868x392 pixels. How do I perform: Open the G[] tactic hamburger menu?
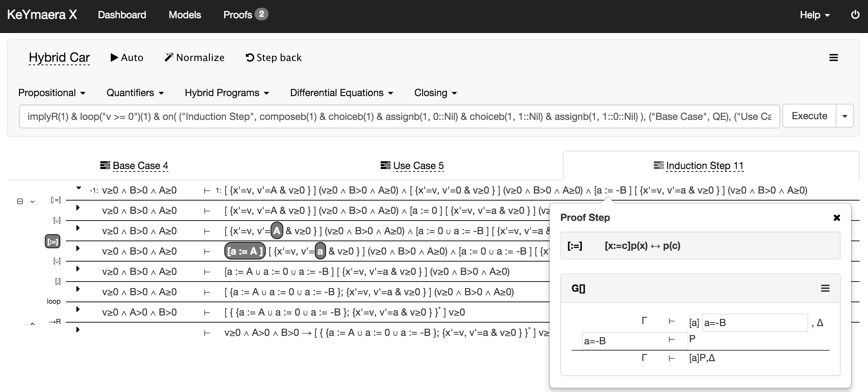click(x=825, y=289)
